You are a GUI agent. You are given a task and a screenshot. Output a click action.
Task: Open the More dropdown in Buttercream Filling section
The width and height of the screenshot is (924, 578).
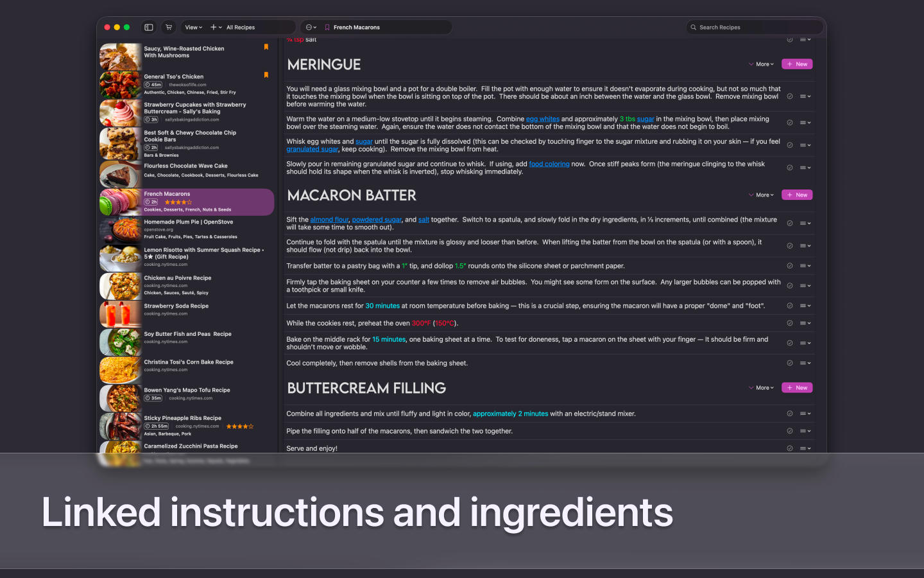(765, 388)
